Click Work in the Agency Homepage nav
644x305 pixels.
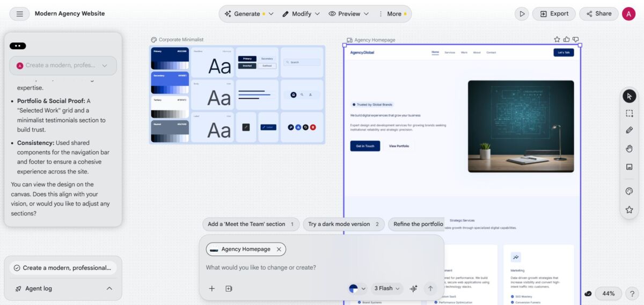coord(464,53)
